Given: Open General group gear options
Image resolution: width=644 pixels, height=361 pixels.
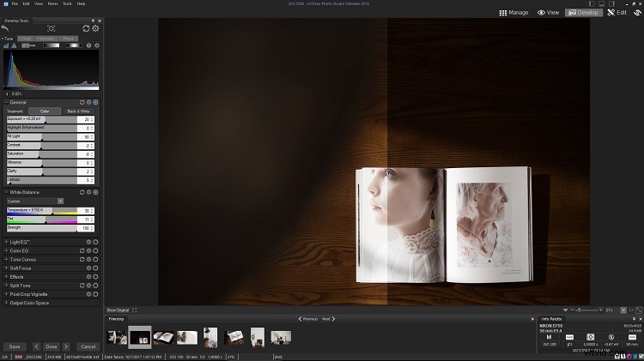Looking at the screenshot, I should click(x=88, y=102).
